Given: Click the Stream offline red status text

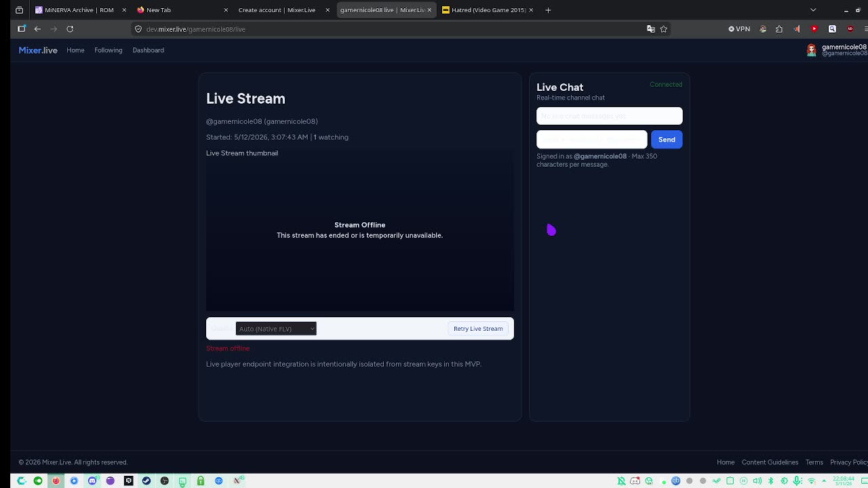Looking at the screenshot, I should click(228, 348).
